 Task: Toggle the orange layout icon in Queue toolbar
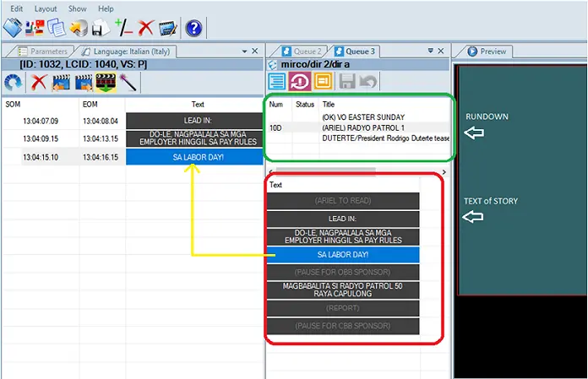click(x=323, y=81)
